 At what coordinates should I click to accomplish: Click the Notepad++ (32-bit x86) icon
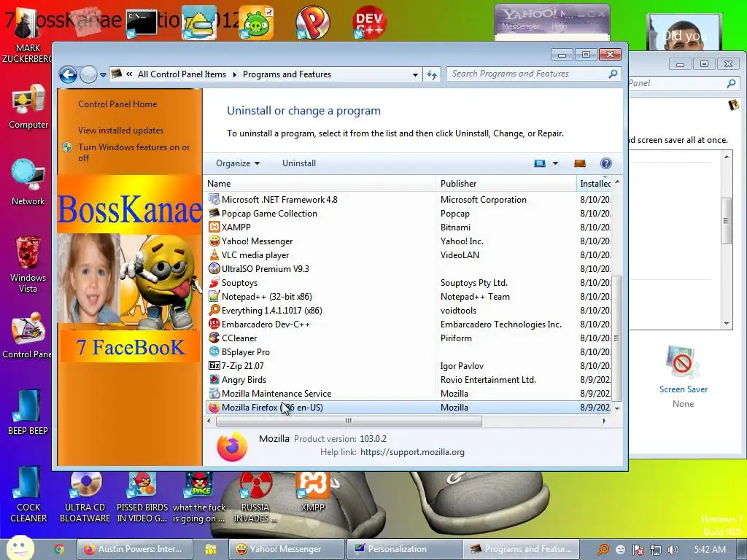[214, 296]
